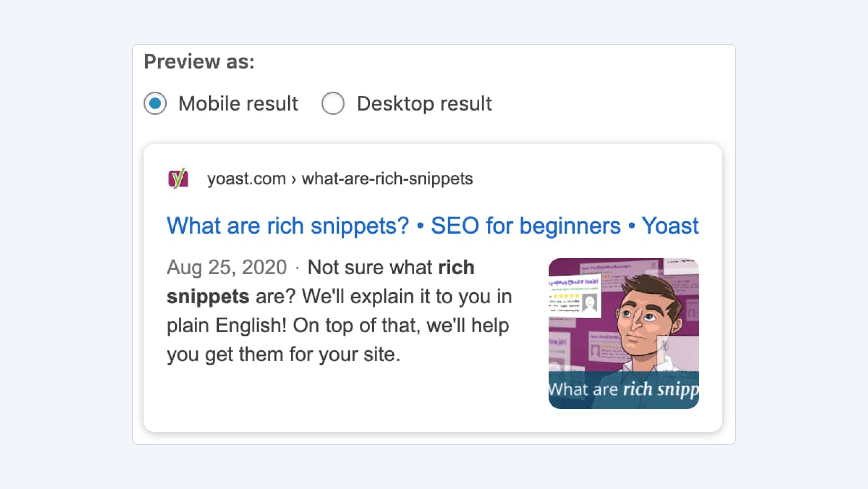Click the avatar icon in thumbnail review card

590,303
